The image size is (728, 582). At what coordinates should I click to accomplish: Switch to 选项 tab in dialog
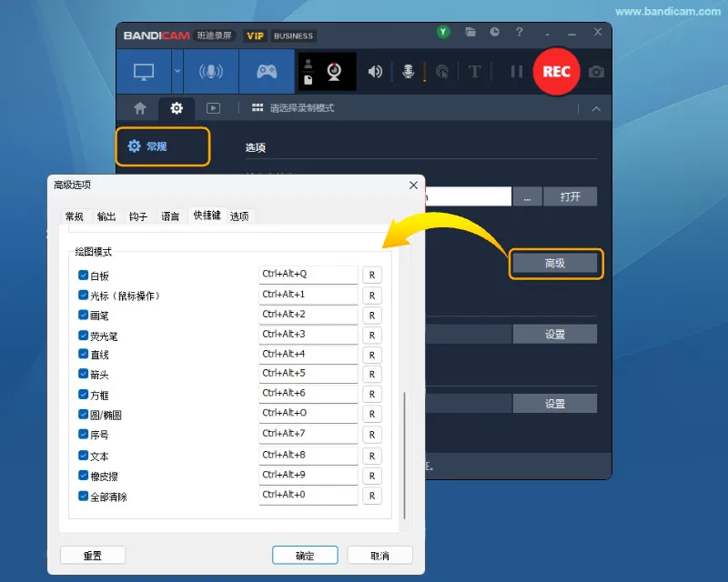click(239, 216)
